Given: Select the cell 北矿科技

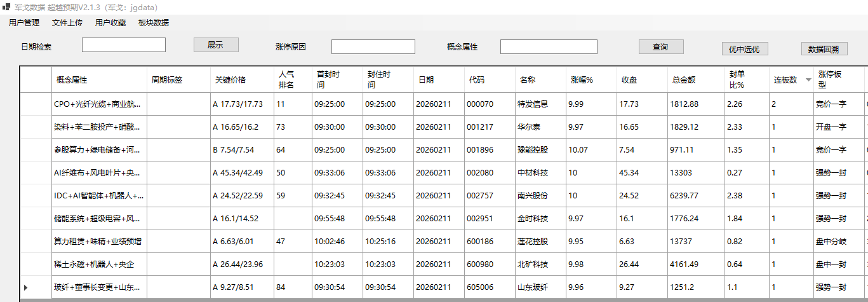Looking at the screenshot, I should coord(540,264).
